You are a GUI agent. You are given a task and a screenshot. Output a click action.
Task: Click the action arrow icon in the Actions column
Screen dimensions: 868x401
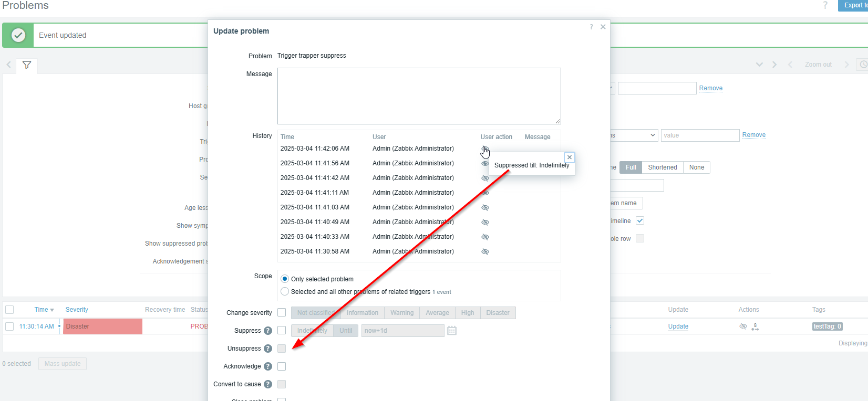pyautogui.click(x=755, y=326)
